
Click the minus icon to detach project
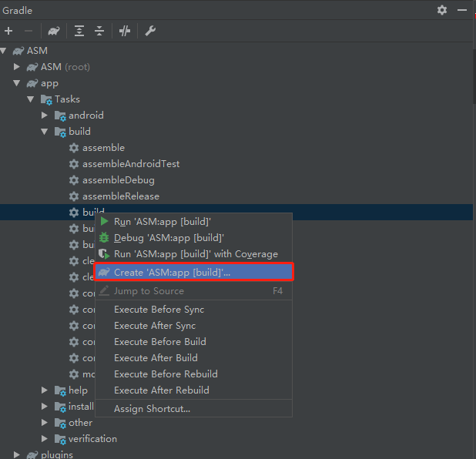click(28, 31)
